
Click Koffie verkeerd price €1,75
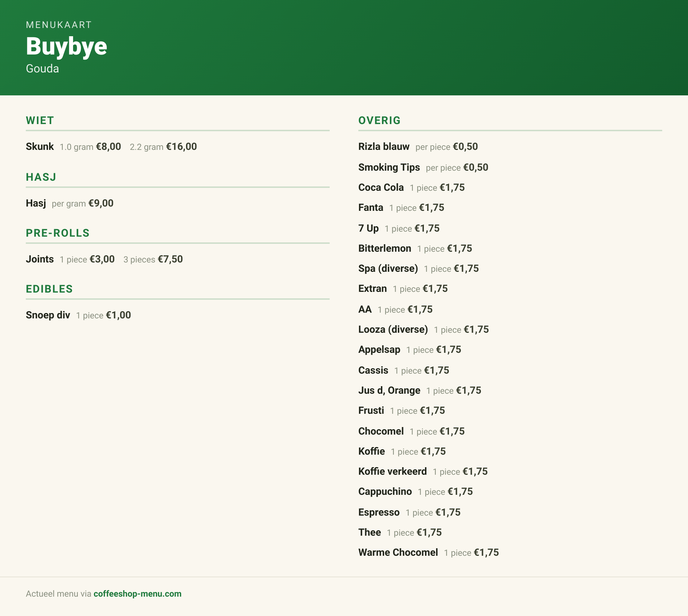pos(475,472)
